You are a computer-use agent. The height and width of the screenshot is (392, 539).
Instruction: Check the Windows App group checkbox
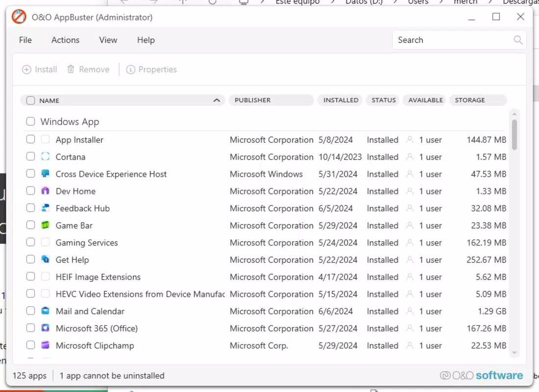(x=30, y=122)
